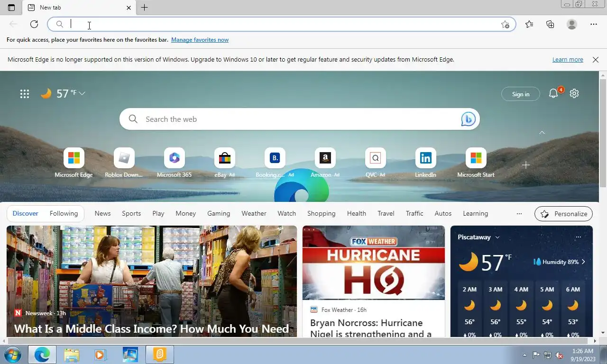Expand the weather temperature dropdown chevron
The height and width of the screenshot is (364, 607).
click(82, 93)
